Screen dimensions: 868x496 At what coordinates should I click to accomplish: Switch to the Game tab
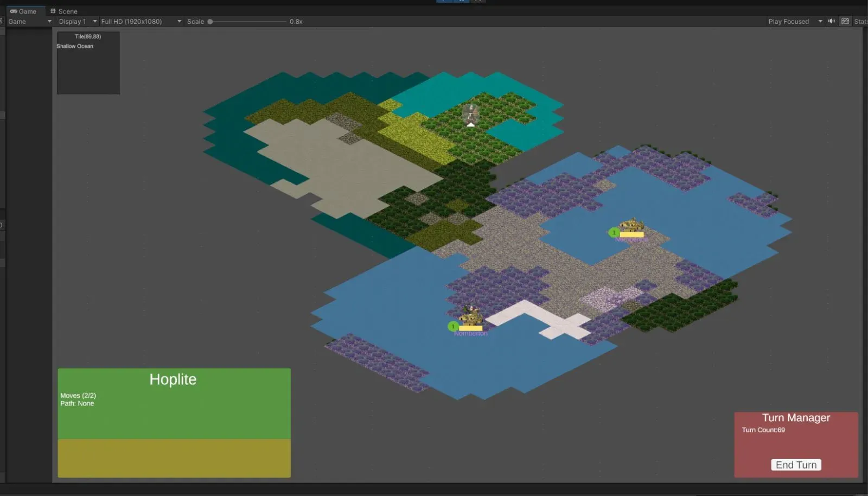click(x=23, y=11)
